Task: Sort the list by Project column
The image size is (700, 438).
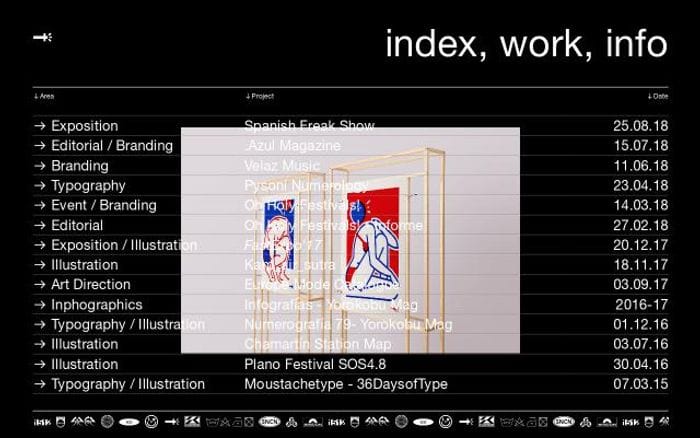Action: click(x=260, y=96)
